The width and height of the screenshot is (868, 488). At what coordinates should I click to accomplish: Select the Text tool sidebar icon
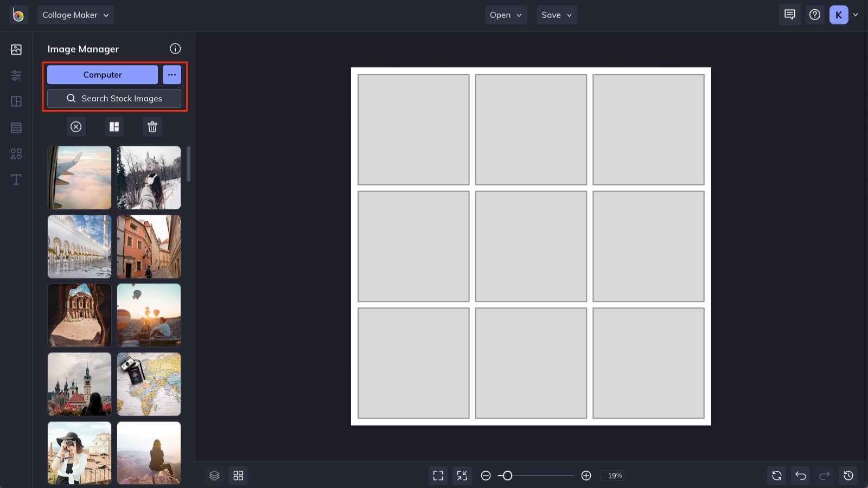[16, 179]
